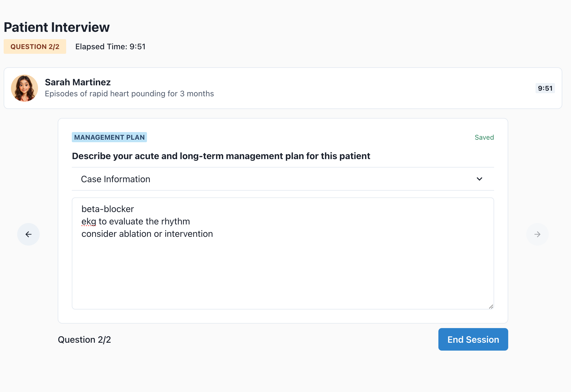Click the 9:51 timer badge on patient card
The width and height of the screenshot is (571, 392).
pyautogui.click(x=545, y=88)
